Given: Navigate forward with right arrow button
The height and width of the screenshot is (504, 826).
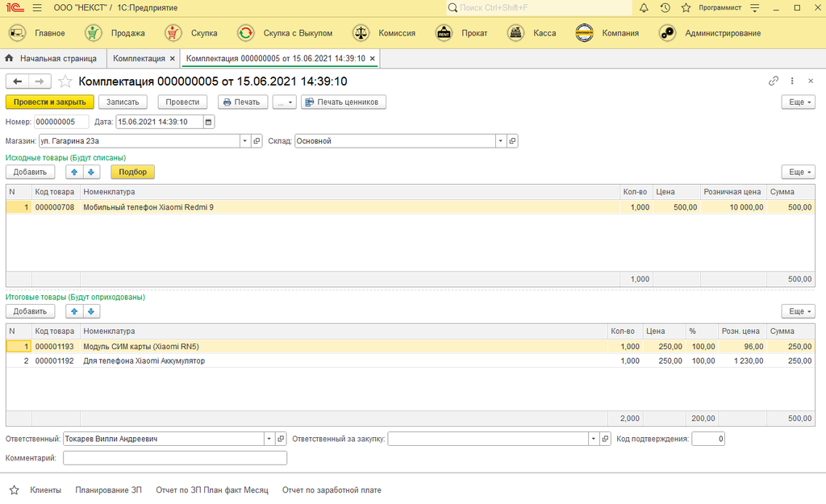Looking at the screenshot, I should click(x=40, y=81).
